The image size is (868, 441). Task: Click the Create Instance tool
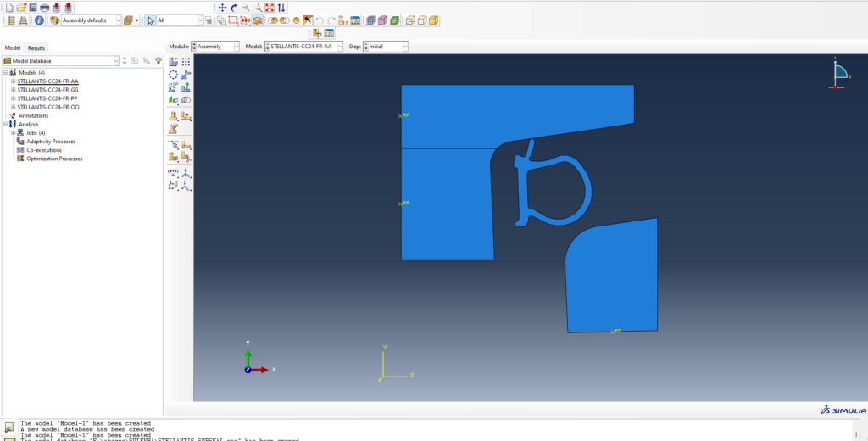[x=173, y=62]
